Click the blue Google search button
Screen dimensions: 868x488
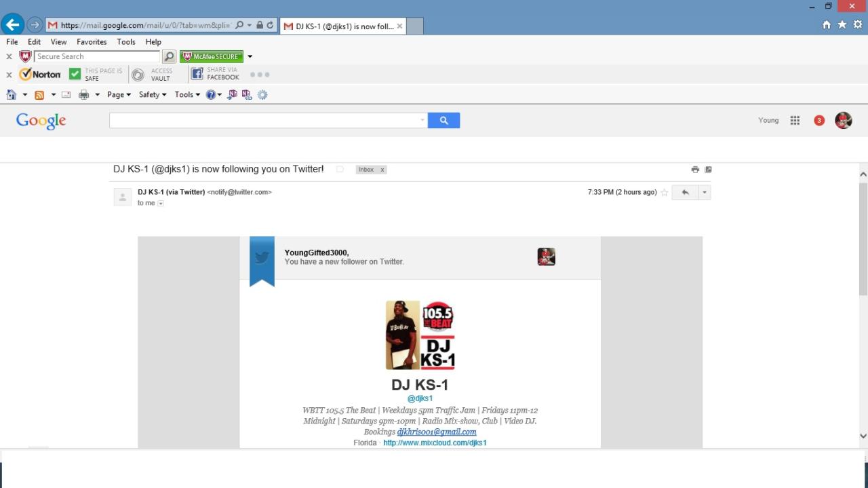[443, 120]
